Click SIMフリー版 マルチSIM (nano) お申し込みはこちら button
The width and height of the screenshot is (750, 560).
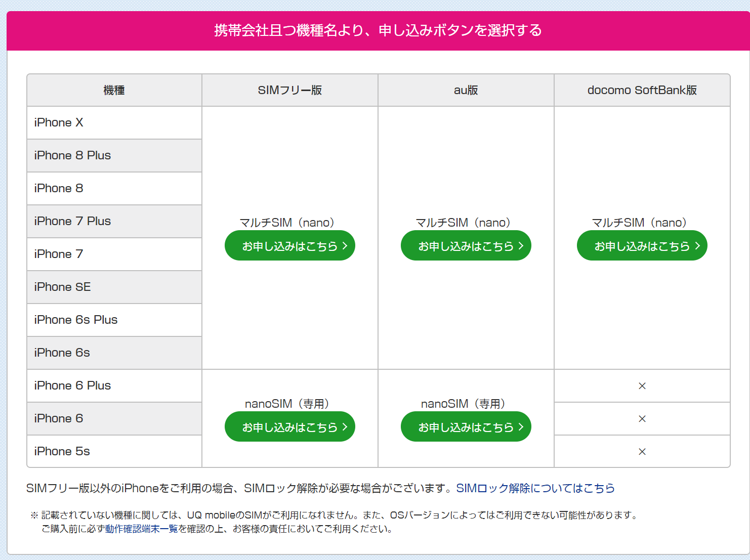click(290, 245)
